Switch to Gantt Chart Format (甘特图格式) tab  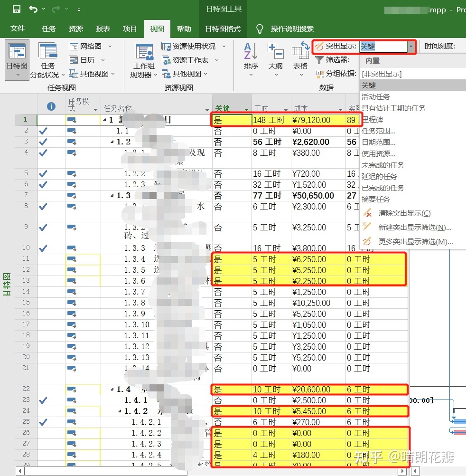[x=223, y=29]
